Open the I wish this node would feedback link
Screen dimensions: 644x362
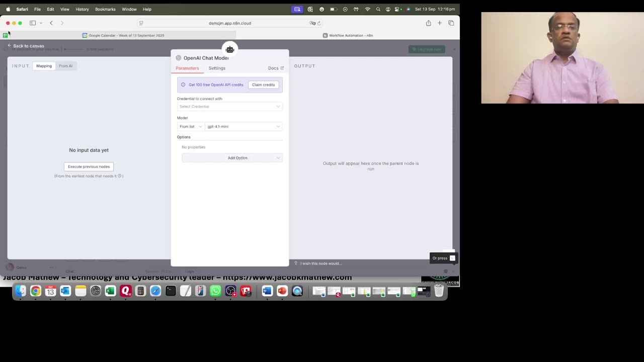tap(321, 263)
